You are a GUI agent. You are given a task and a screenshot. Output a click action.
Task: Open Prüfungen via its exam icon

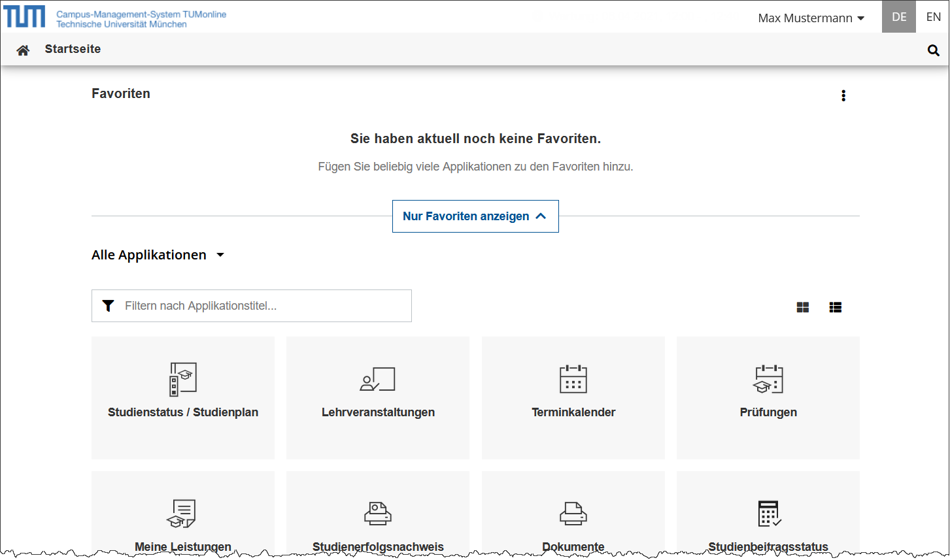(x=768, y=379)
